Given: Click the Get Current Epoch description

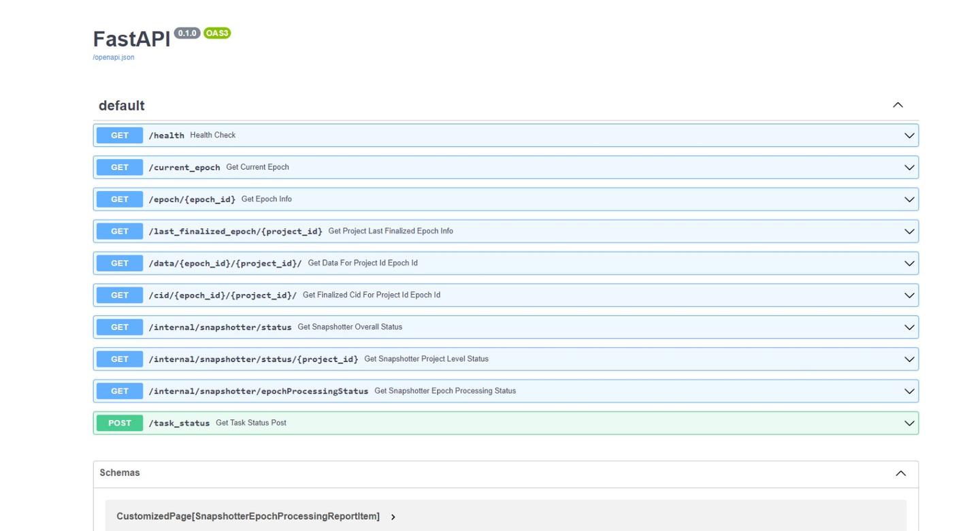Looking at the screenshot, I should click(x=257, y=167).
